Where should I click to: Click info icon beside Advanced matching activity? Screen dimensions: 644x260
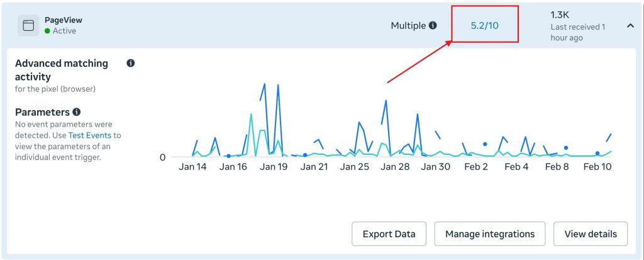[x=131, y=64]
